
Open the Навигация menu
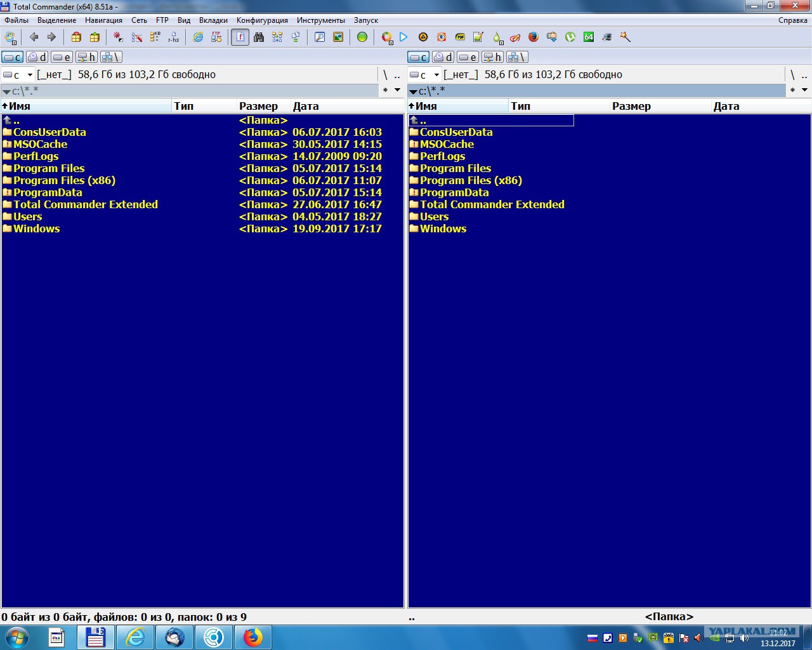pos(103,20)
